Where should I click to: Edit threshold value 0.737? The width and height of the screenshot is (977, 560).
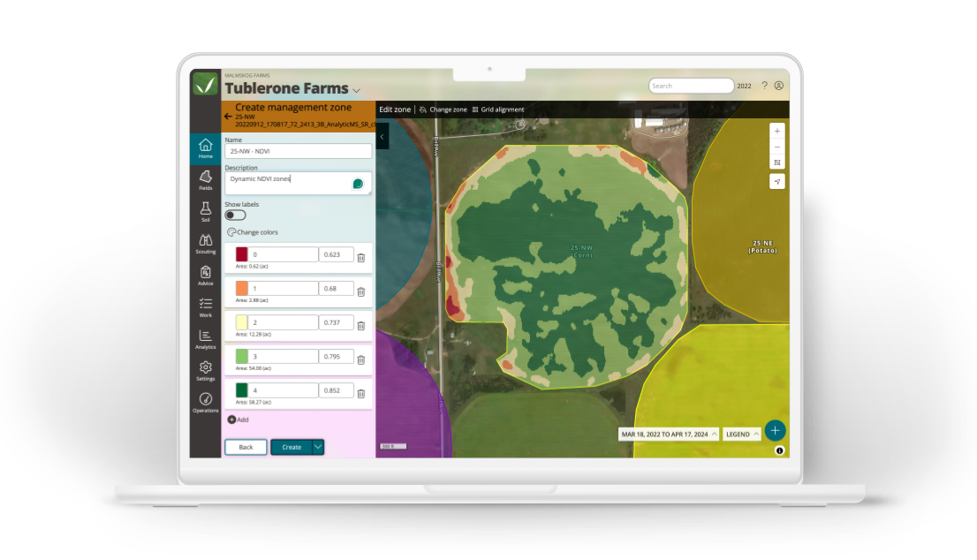pyautogui.click(x=336, y=322)
